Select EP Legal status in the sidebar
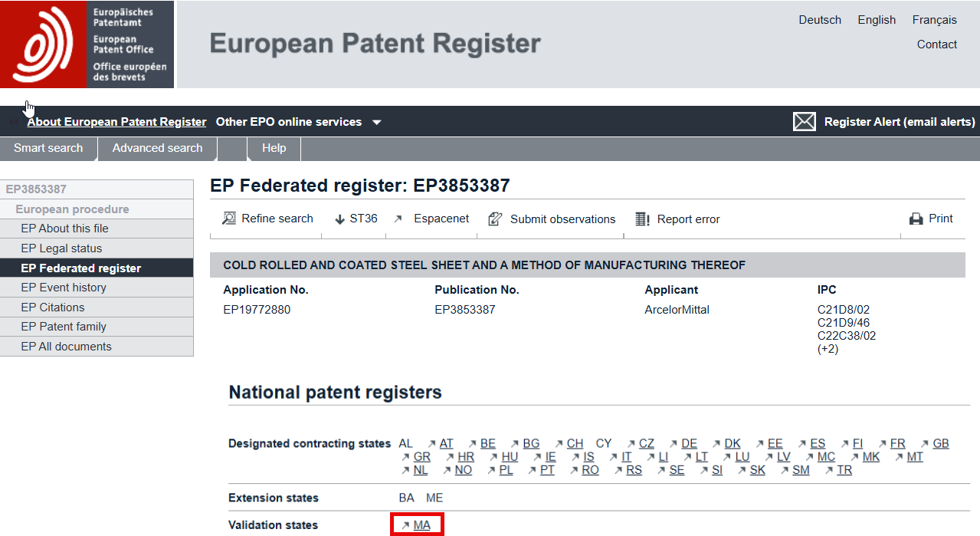The image size is (980, 536). [55, 249]
